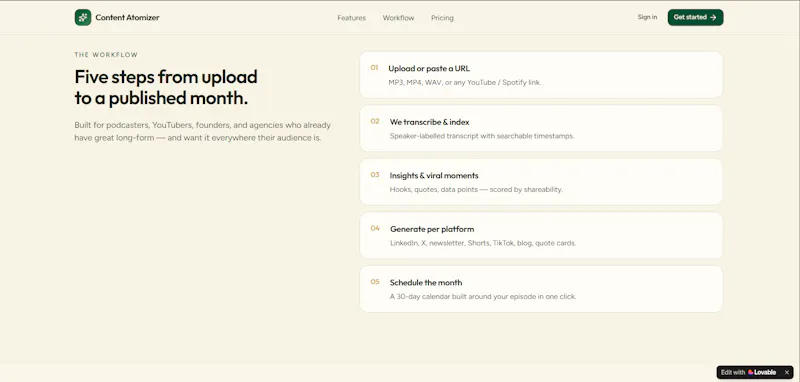Click the 04 step number
This screenshot has height=382, width=800.
tap(375, 228)
